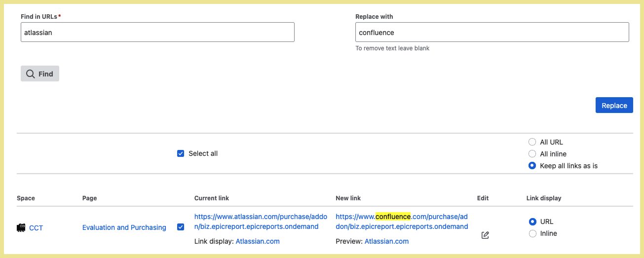
Task: Click the Link display Atlassian.com link
Action: 258,241
